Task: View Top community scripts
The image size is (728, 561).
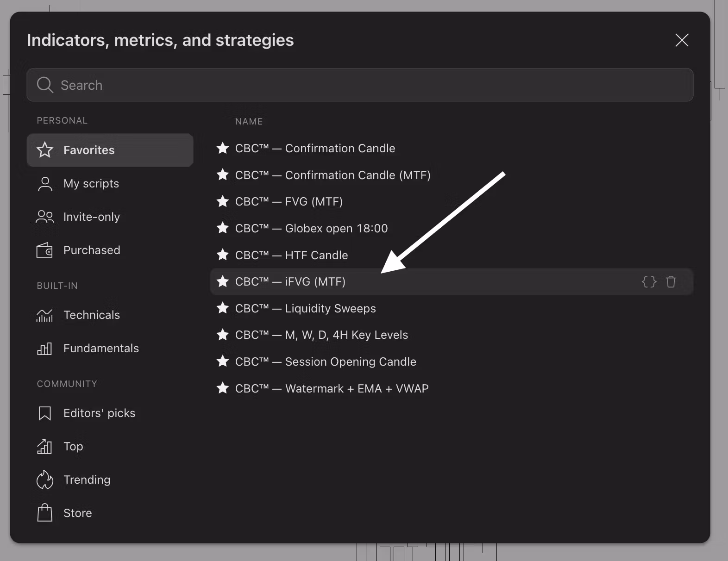Action: 110,447
